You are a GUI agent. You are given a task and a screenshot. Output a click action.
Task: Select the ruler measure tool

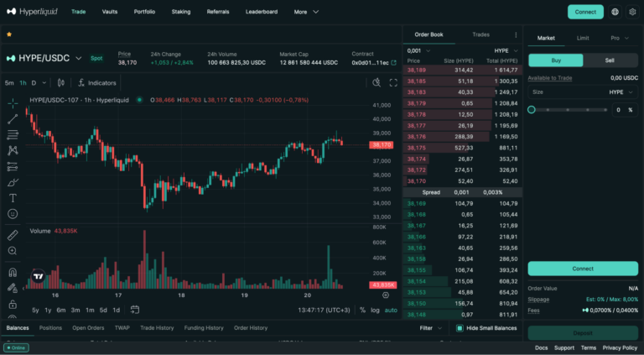click(13, 236)
